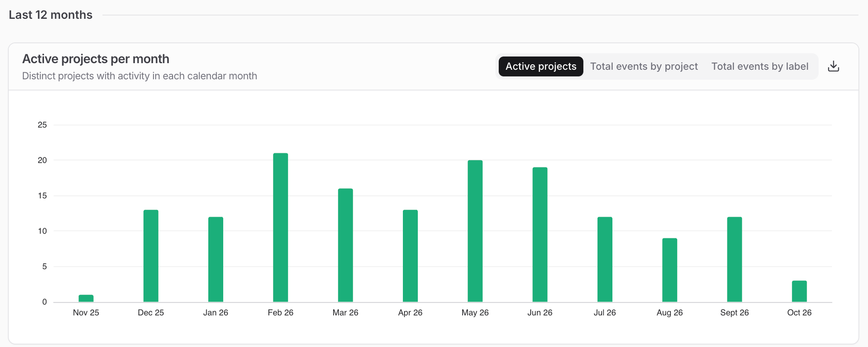Screen dimensions: 868x347
Task: Click the Oct 26 bar
Action: click(800, 291)
